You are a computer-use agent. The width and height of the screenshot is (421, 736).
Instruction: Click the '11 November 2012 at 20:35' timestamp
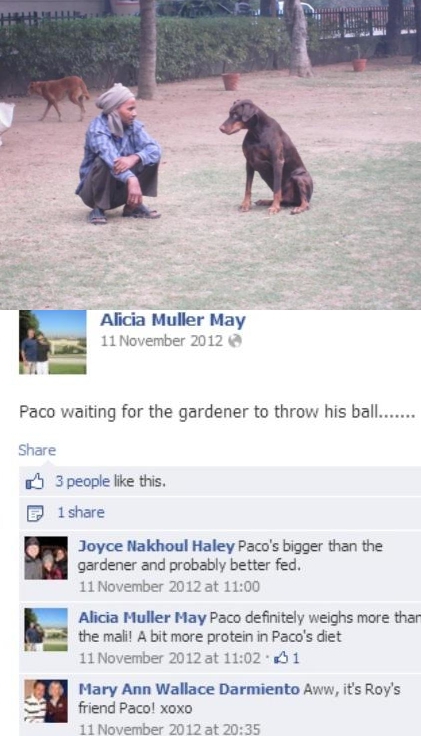[169, 729]
